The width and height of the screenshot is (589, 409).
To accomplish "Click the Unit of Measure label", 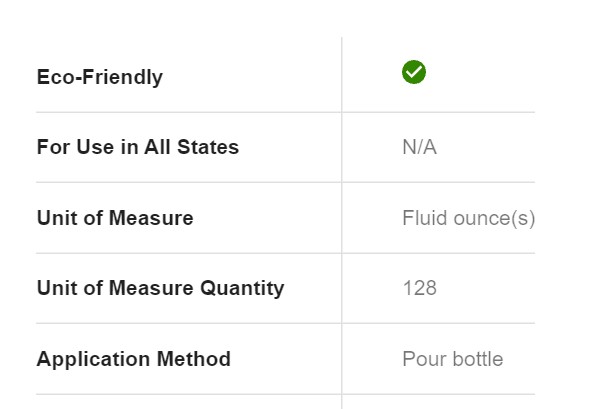I will tap(115, 218).
